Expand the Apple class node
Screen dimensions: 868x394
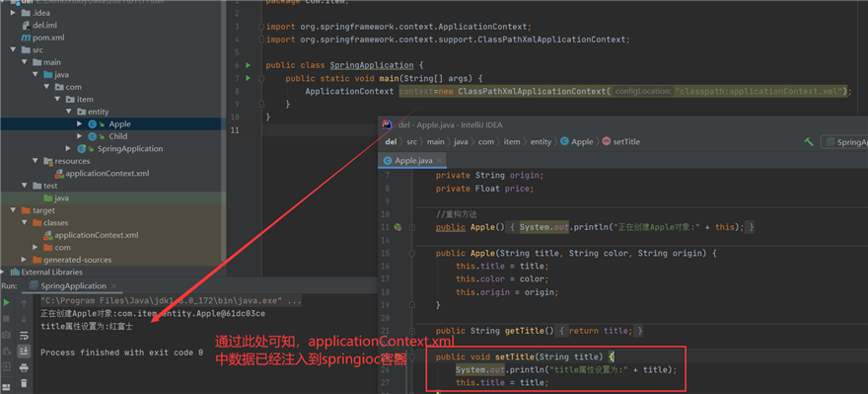click(80, 124)
